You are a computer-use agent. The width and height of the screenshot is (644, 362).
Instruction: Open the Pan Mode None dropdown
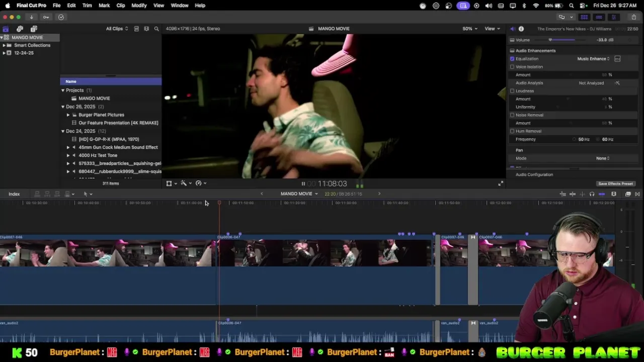pos(603,158)
